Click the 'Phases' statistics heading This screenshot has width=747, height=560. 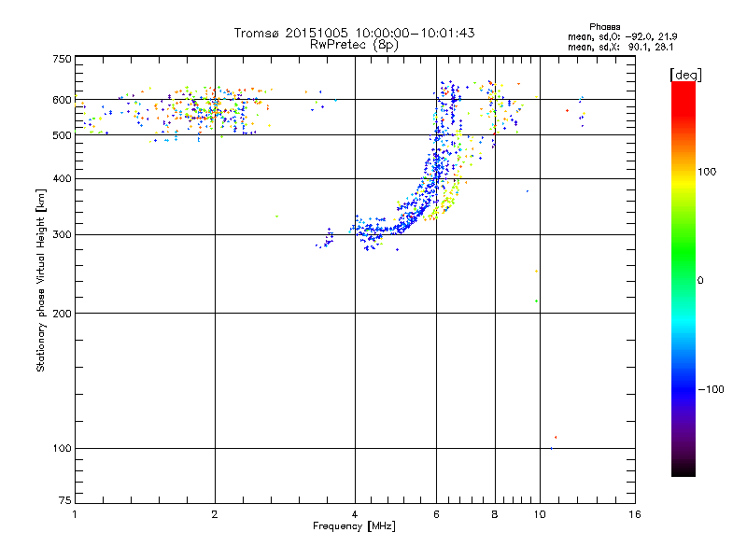pyautogui.click(x=604, y=27)
